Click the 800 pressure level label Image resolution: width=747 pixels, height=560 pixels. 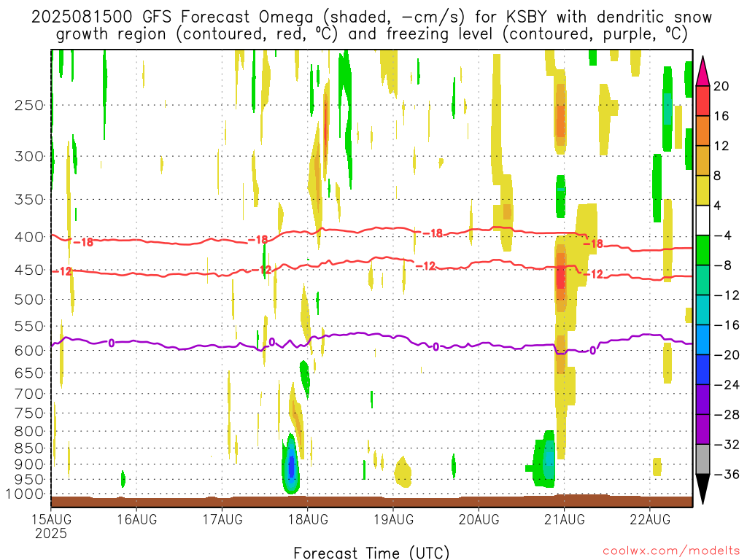coord(29,432)
